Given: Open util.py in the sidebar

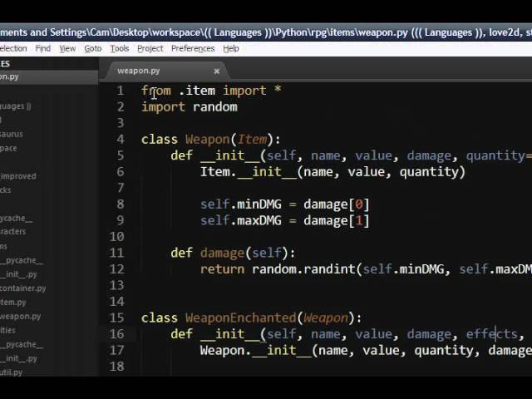Looking at the screenshot, I should pos(11,372).
